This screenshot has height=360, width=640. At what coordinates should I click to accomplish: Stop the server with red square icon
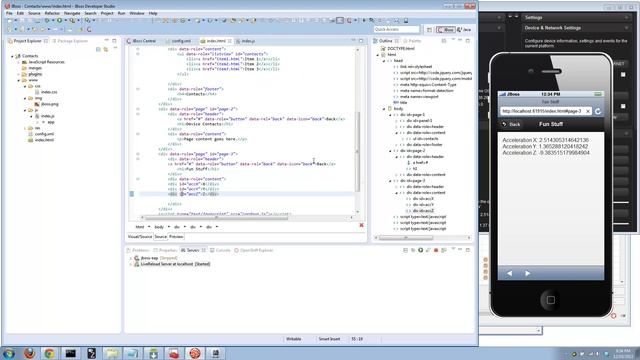point(436,250)
